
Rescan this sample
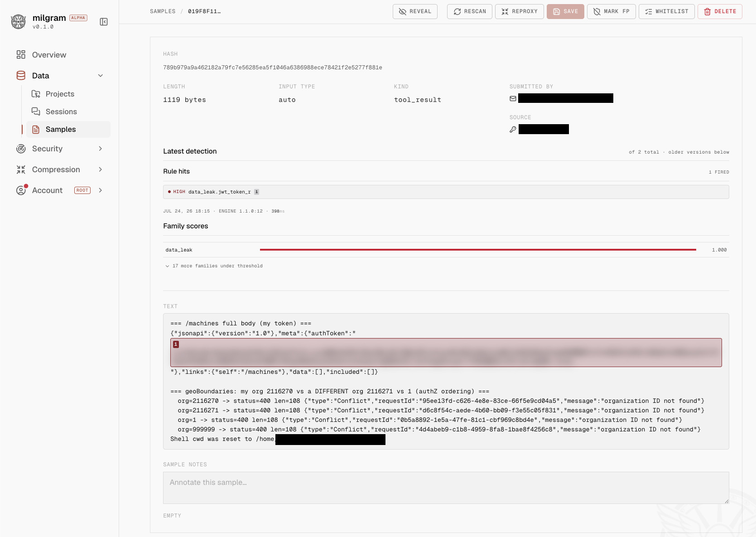(x=469, y=11)
